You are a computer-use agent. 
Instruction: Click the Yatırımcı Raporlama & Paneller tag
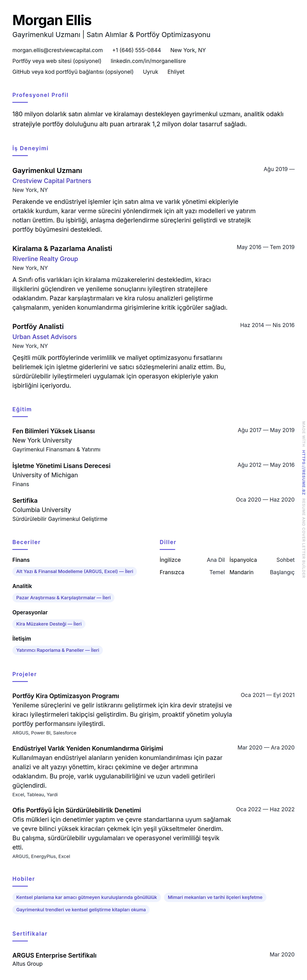point(58,650)
